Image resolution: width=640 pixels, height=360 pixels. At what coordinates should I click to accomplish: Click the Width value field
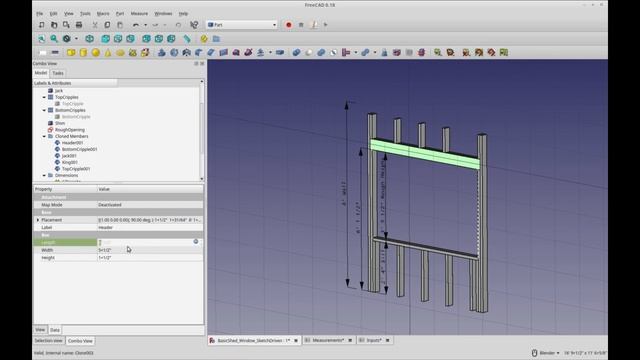[x=150, y=250]
